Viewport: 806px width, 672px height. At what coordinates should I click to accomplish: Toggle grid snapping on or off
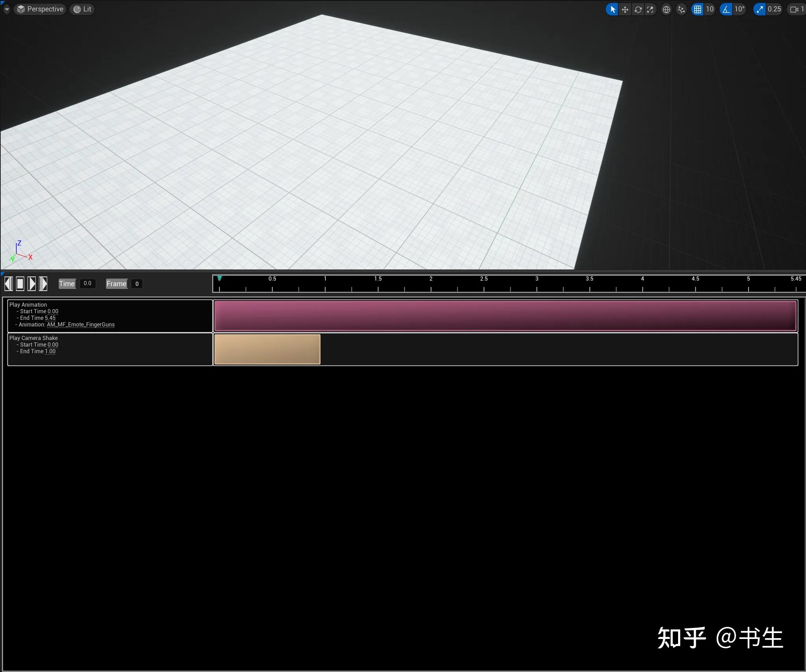click(x=697, y=9)
